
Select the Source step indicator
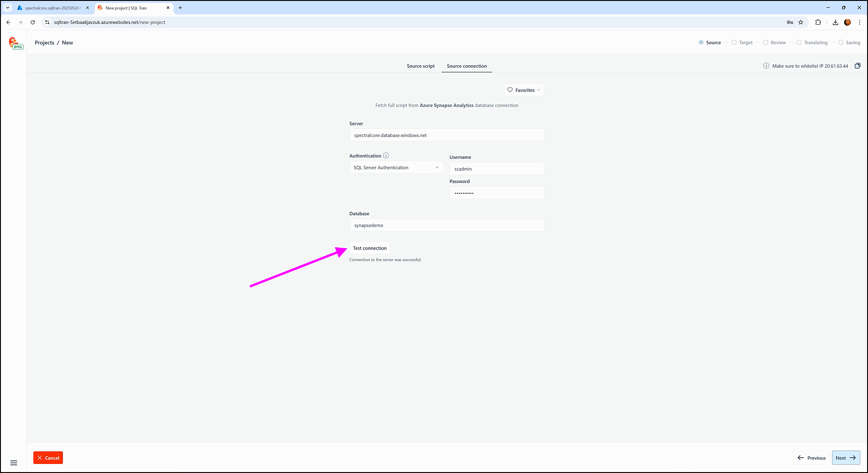click(x=710, y=42)
